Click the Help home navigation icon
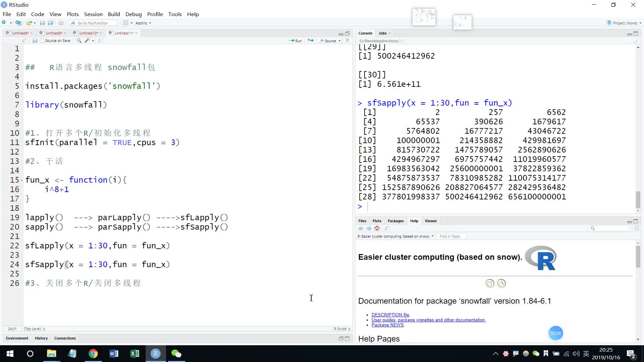 377,229
